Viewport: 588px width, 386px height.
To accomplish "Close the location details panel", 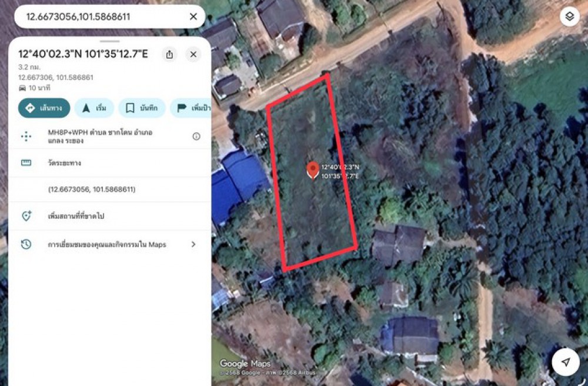I will (193, 54).
